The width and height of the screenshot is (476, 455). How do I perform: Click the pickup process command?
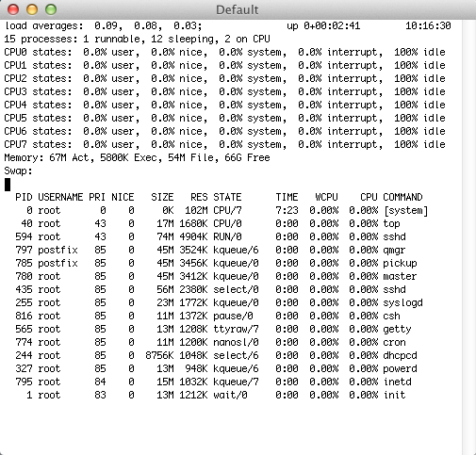point(400,264)
